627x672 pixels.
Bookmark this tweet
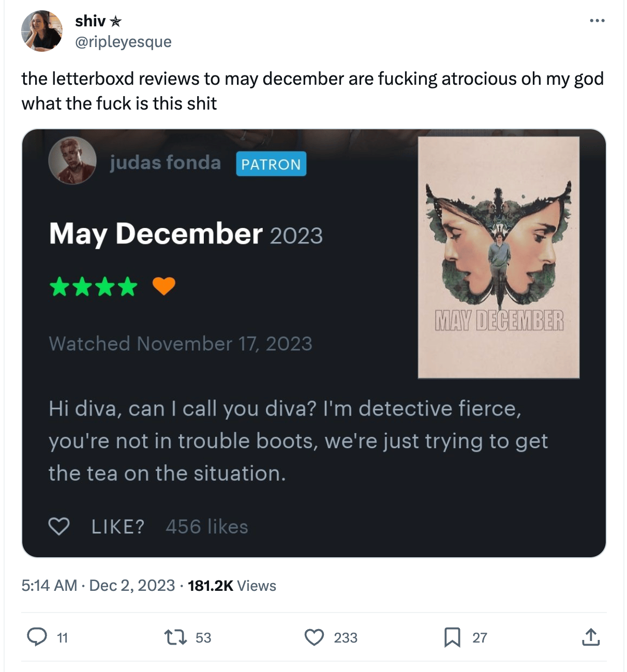pos(452,637)
